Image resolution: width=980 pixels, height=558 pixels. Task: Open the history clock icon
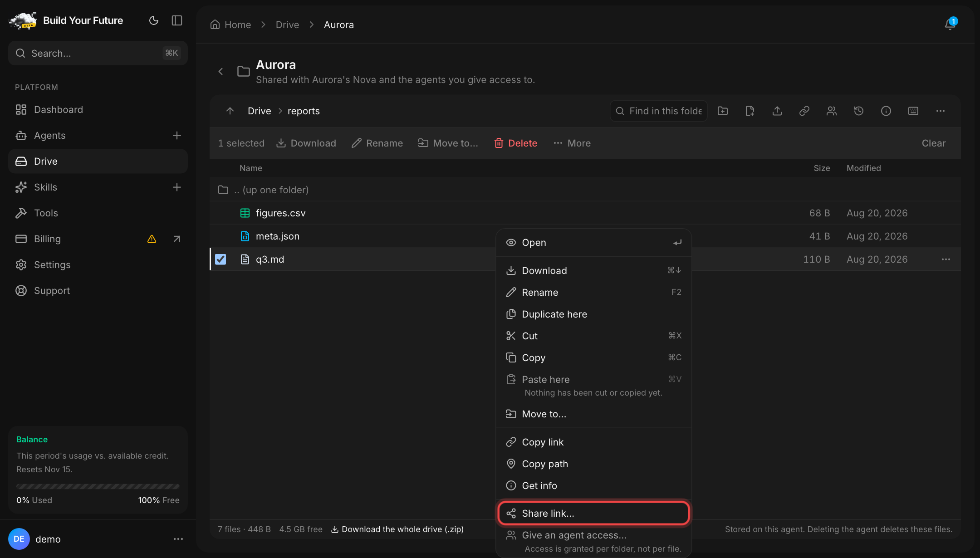(x=859, y=111)
